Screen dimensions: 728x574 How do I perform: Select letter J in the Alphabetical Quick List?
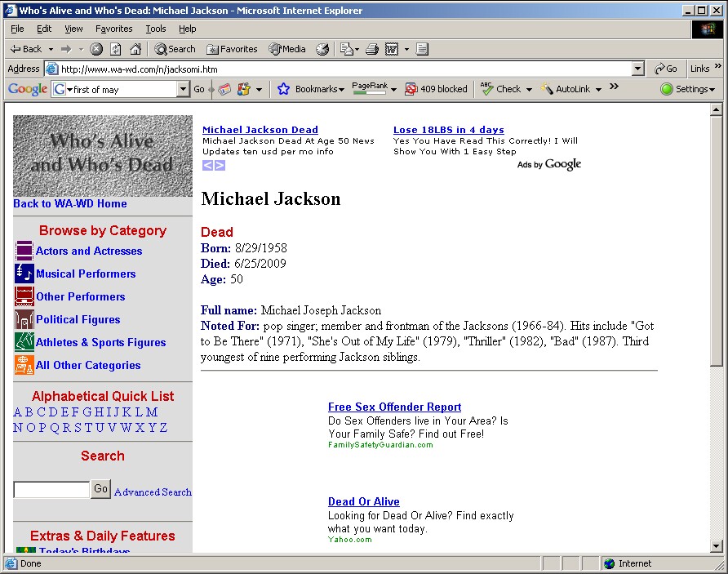[115, 412]
